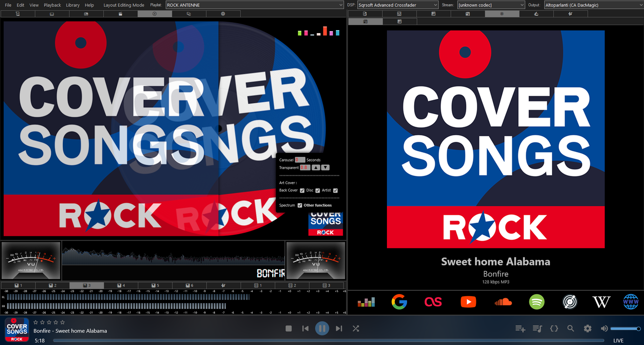Enable Layout Editing Mode
The height and width of the screenshot is (345, 644).
(124, 5)
